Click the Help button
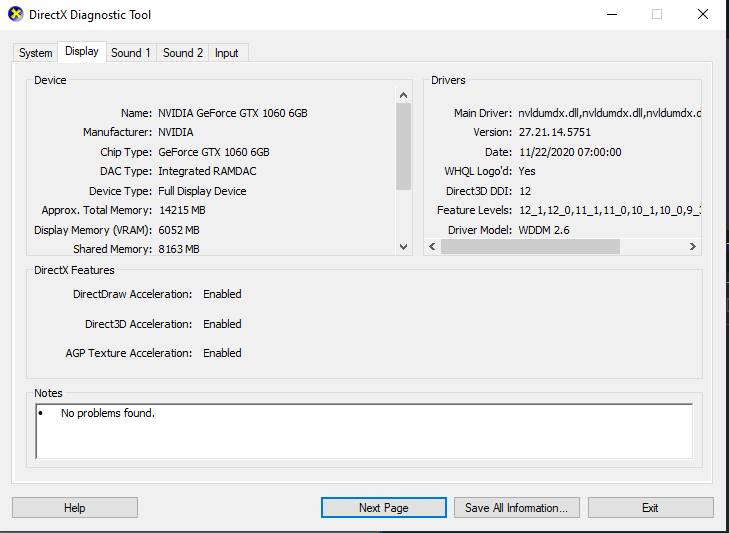This screenshot has height=533, width=729. tap(75, 507)
